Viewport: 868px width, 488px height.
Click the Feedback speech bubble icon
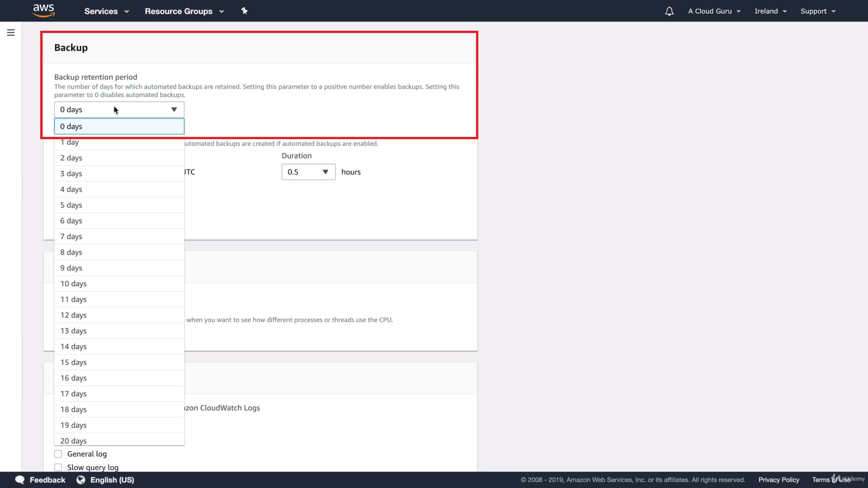point(20,480)
